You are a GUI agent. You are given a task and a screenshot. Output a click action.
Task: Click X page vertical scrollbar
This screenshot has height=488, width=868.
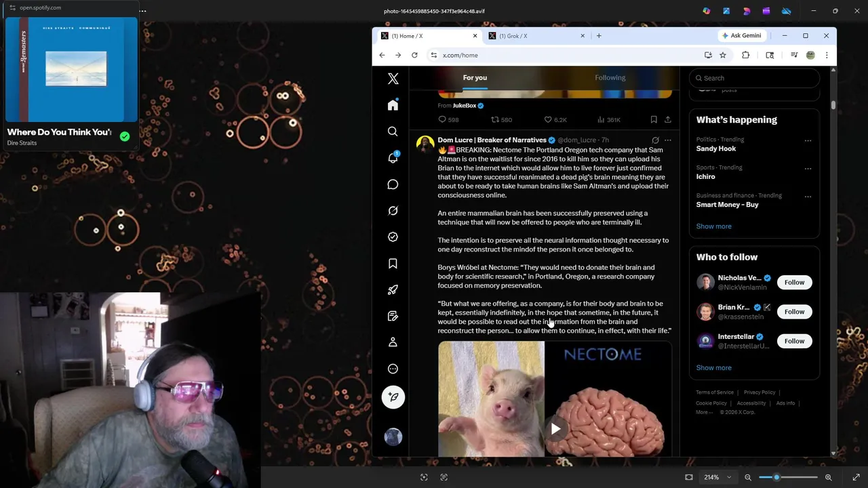pos(833,106)
